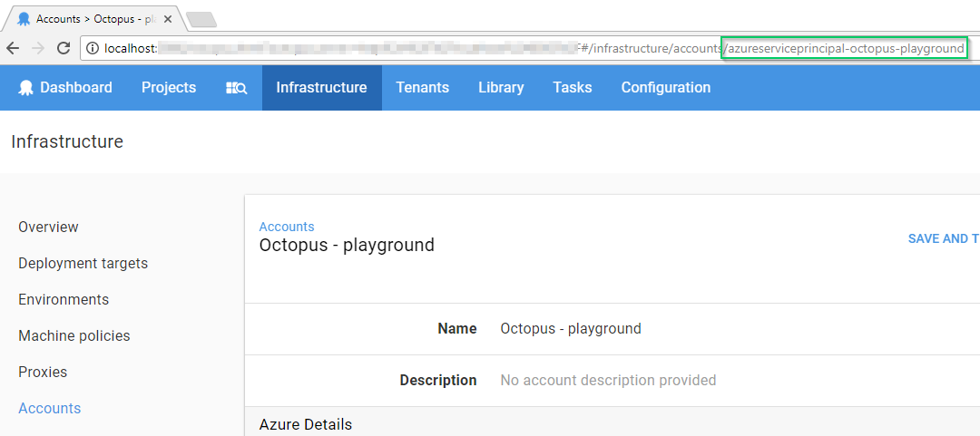980x436 pixels.
Task: Expand the Name field row
Action: [612, 328]
